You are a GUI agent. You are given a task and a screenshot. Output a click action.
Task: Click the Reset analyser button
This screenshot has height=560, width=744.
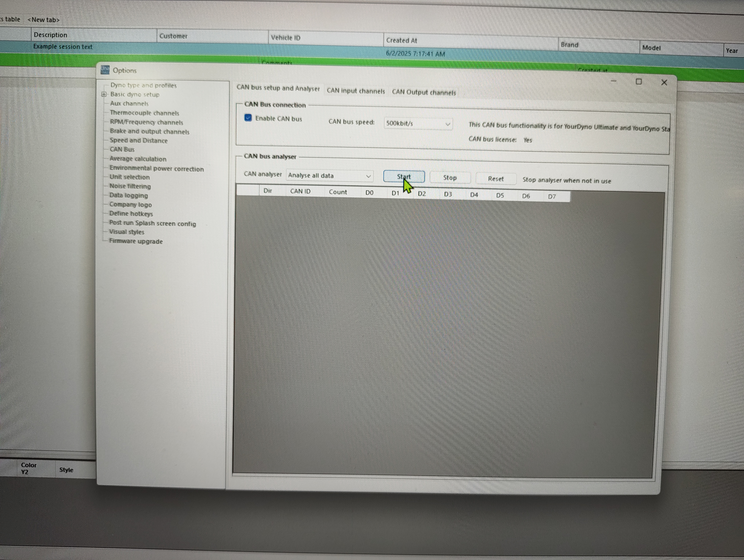click(495, 179)
